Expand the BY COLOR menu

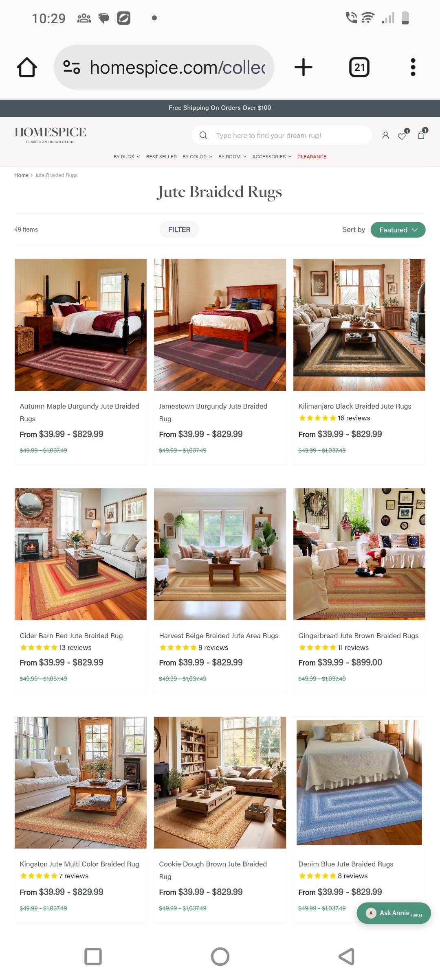tap(198, 157)
